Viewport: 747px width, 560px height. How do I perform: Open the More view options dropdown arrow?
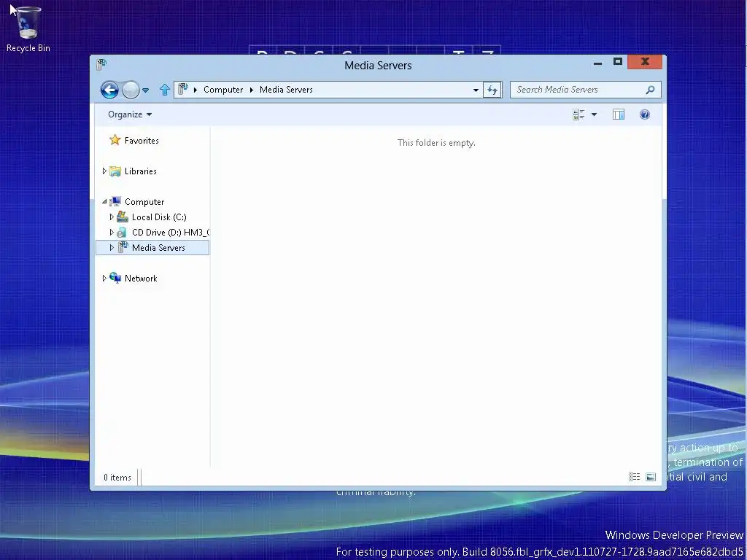[x=594, y=114]
